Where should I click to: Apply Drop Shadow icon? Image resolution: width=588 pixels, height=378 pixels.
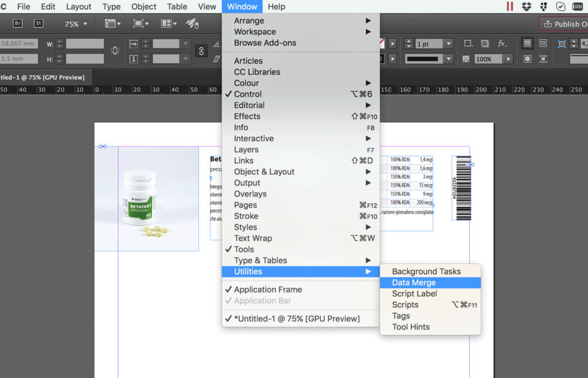point(485,44)
